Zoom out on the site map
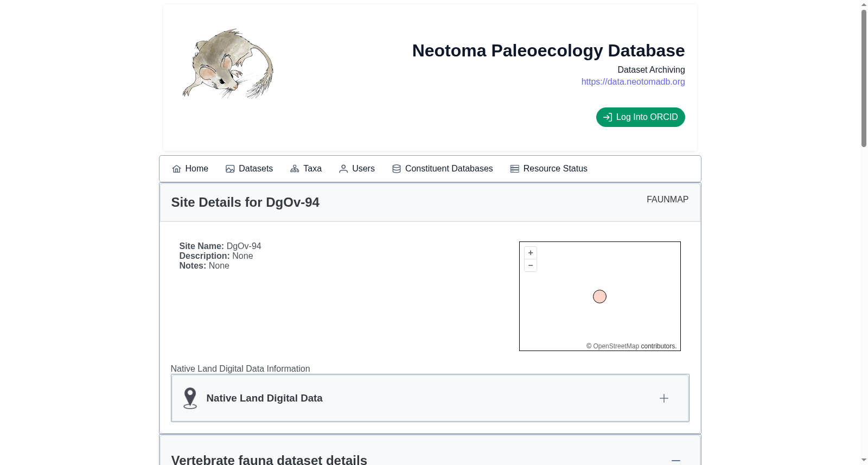868x465 pixels. click(531, 265)
